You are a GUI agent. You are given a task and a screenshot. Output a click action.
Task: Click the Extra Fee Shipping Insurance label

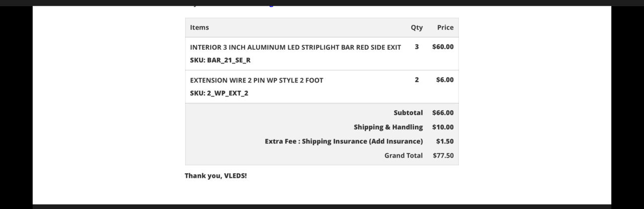click(344, 141)
